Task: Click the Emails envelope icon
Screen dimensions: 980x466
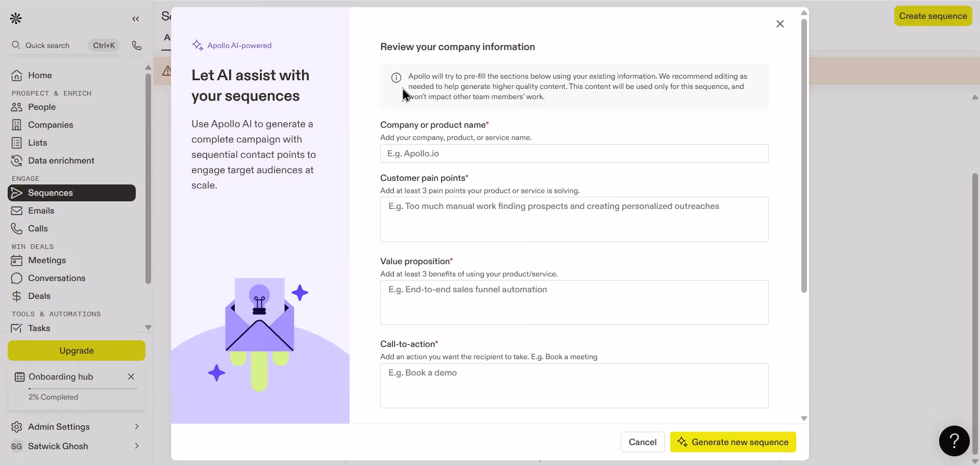Action: (x=17, y=211)
